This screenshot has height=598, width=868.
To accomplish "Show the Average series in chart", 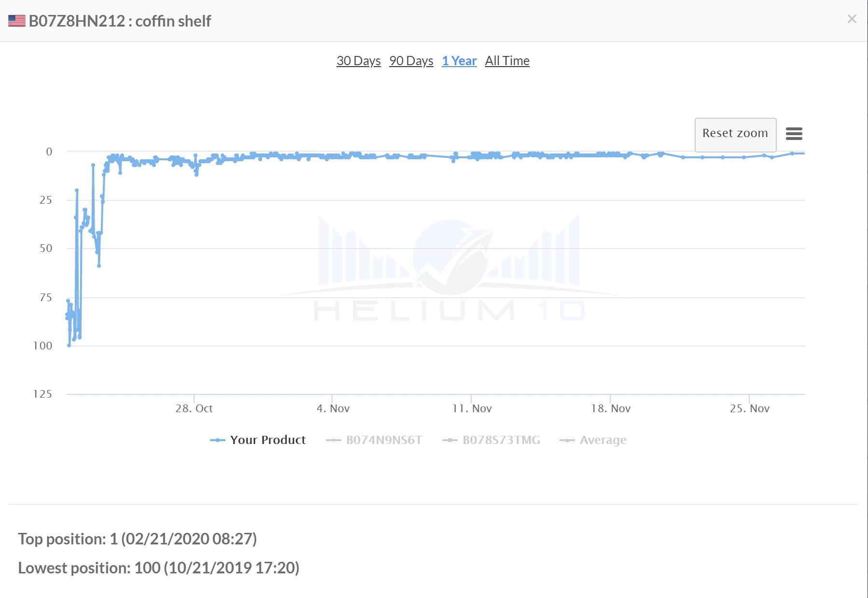I will pyautogui.click(x=602, y=440).
